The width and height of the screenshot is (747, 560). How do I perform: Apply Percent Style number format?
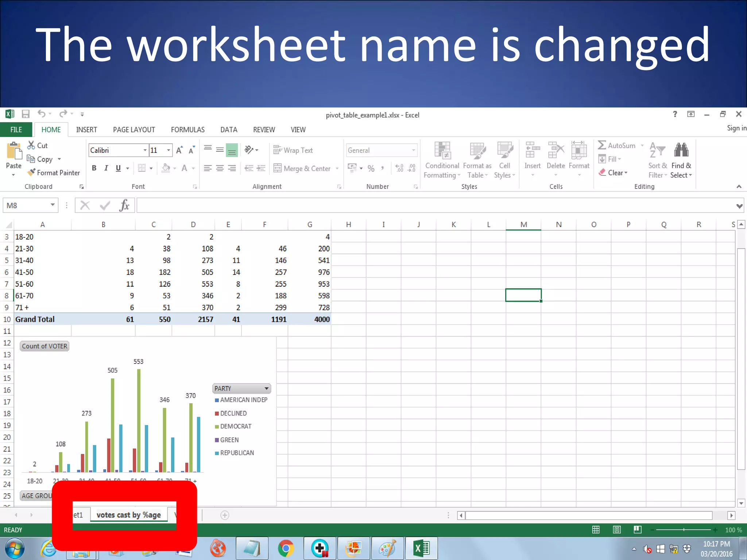pyautogui.click(x=371, y=168)
